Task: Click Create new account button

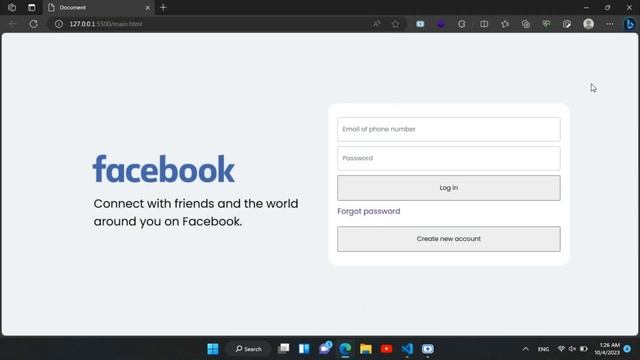Action: coord(449,239)
